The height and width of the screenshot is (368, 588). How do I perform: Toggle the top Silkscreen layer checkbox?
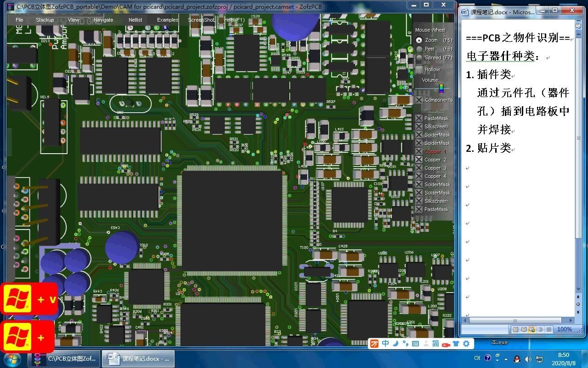(x=418, y=126)
